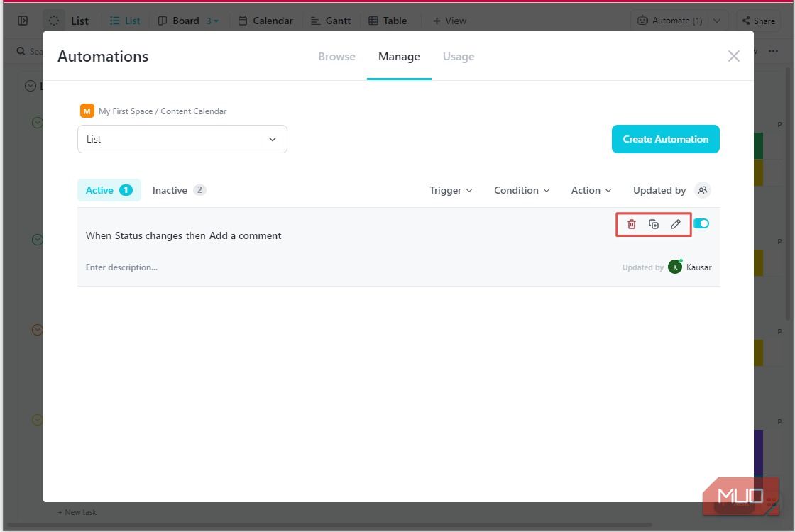
Task: Click the Kausar user avatar
Action: coord(675,267)
